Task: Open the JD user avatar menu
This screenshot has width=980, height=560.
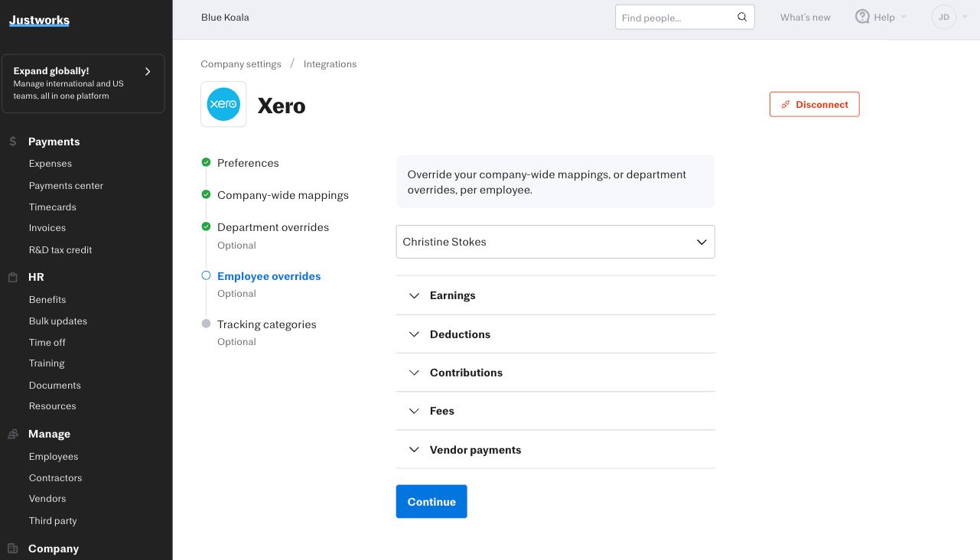Action: (943, 17)
